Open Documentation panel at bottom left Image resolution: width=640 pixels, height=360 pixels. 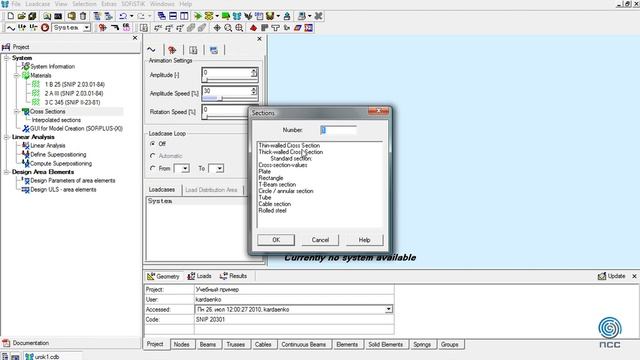(x=26, y=343)
